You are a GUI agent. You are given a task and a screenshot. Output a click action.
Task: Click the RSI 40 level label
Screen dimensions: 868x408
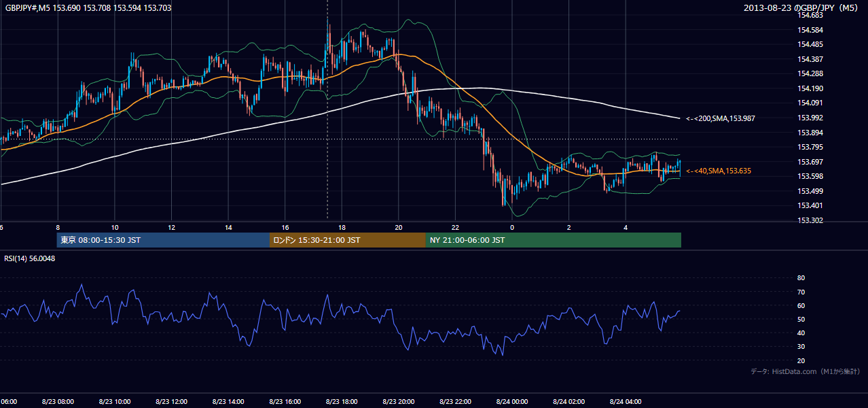(801, 333)
